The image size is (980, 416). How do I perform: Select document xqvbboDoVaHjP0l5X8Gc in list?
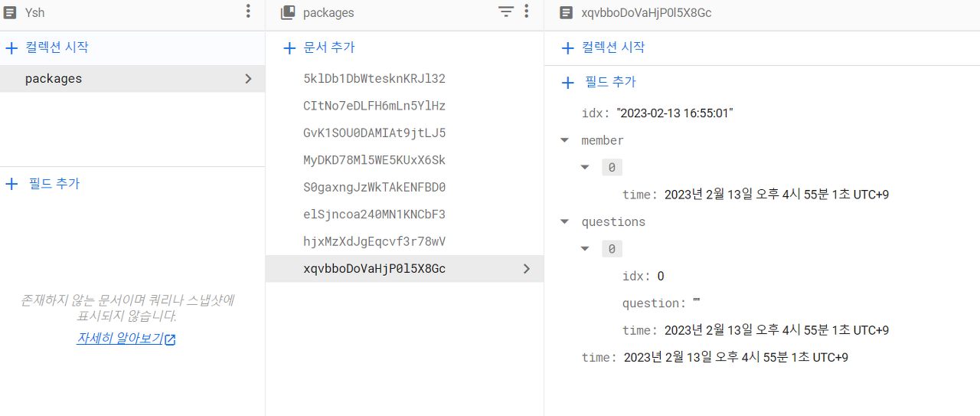tap(404, 269)
